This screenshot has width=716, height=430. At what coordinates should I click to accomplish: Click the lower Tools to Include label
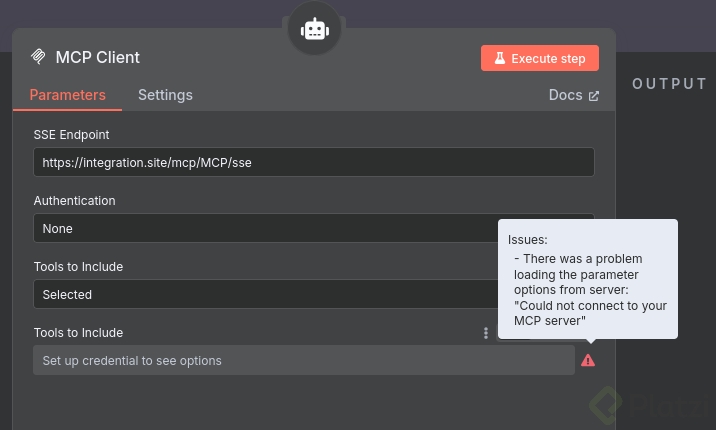(78, 332)
